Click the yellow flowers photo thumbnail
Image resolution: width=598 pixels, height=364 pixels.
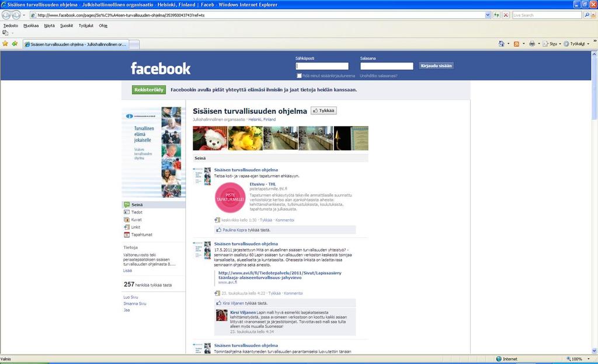[x=245, y=138]
